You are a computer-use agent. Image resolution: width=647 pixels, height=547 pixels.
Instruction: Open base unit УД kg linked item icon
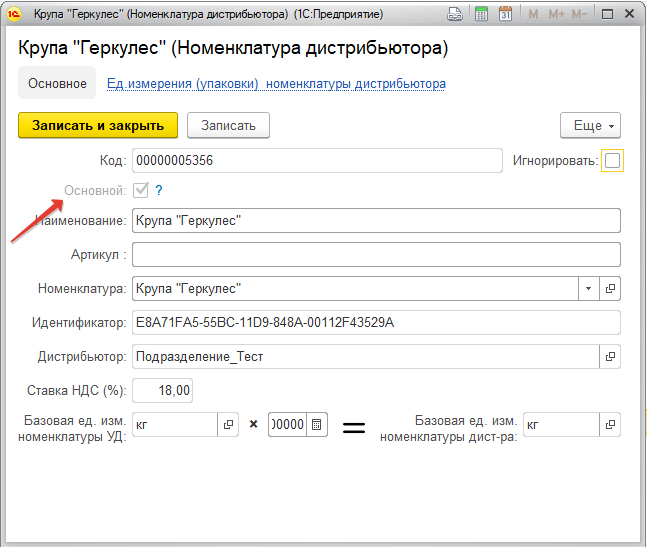click(228, 424)
